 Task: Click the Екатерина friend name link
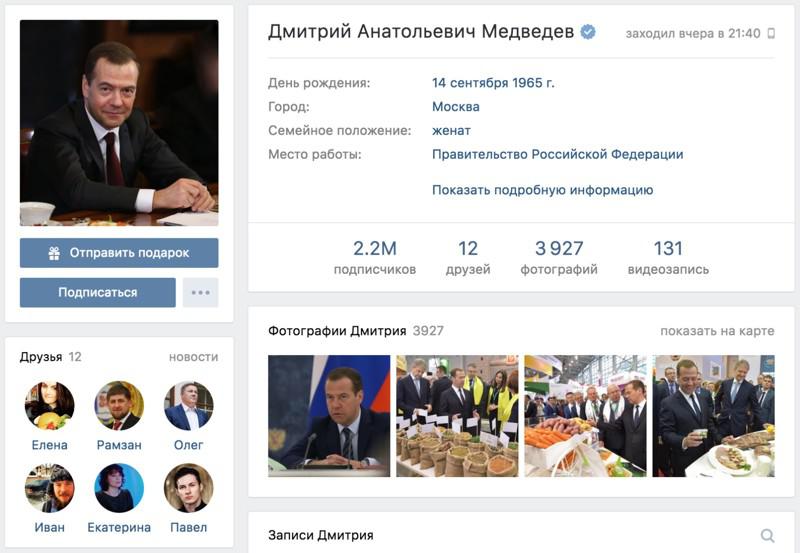point(119,527)
